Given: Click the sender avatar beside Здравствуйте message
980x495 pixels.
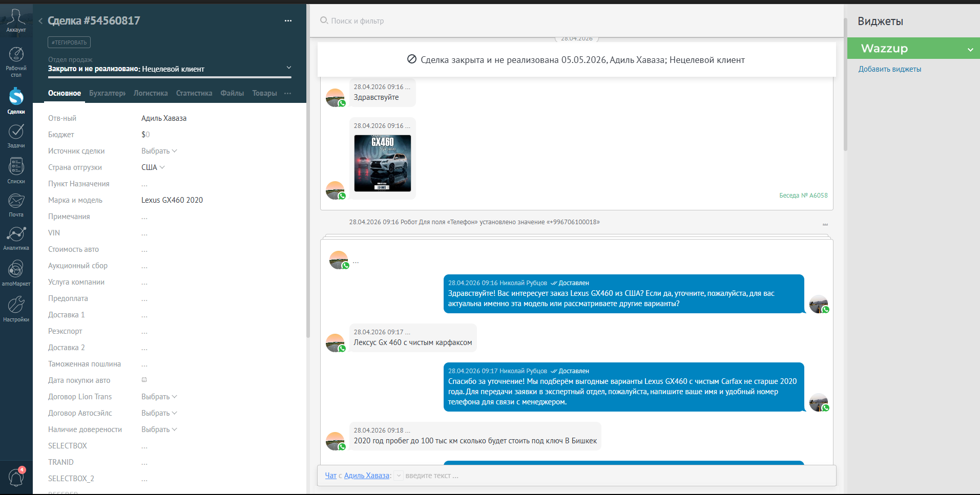Looking at the screenshot, I should pos(336,98).
